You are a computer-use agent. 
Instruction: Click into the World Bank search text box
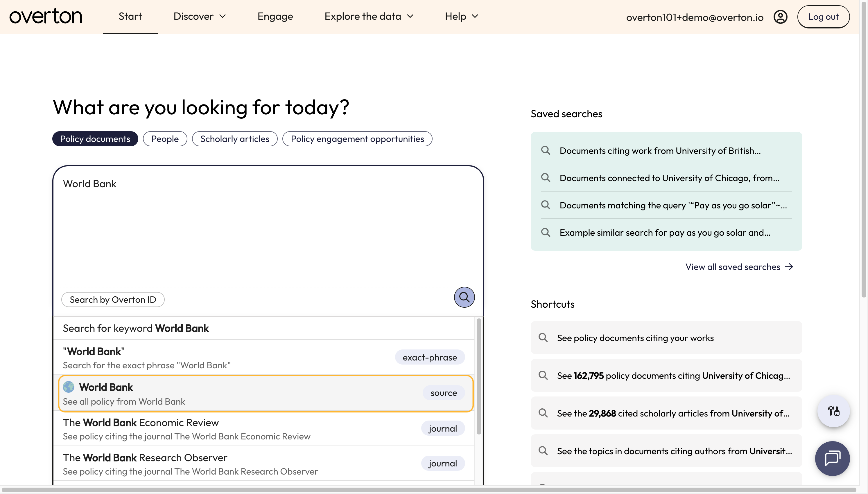268,231
